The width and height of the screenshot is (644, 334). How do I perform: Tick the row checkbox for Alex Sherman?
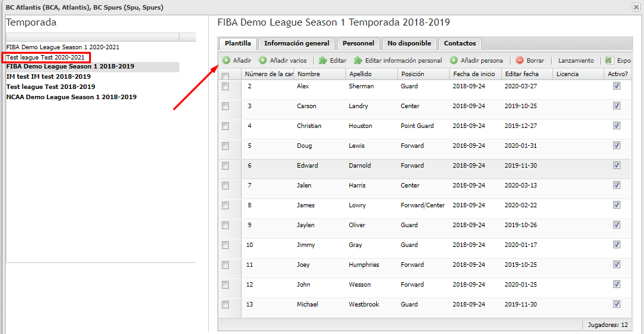(x=225, y=86)
